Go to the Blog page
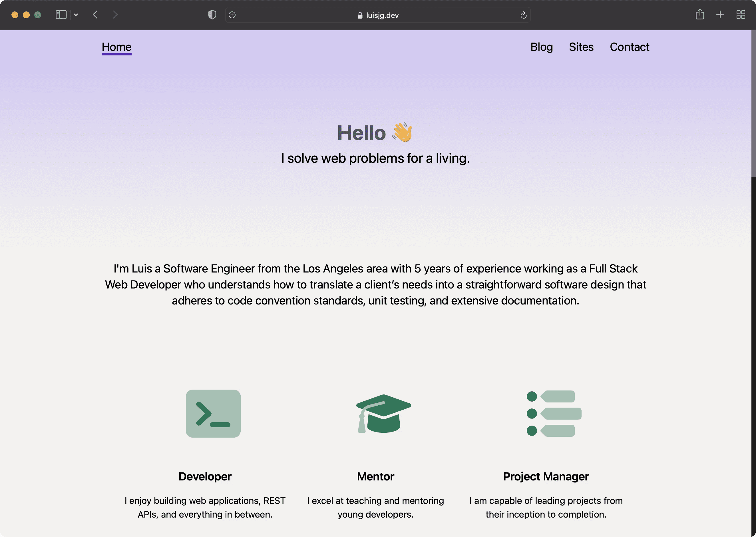756x537 pixels. pyautogui.click(x=542, y=47)
